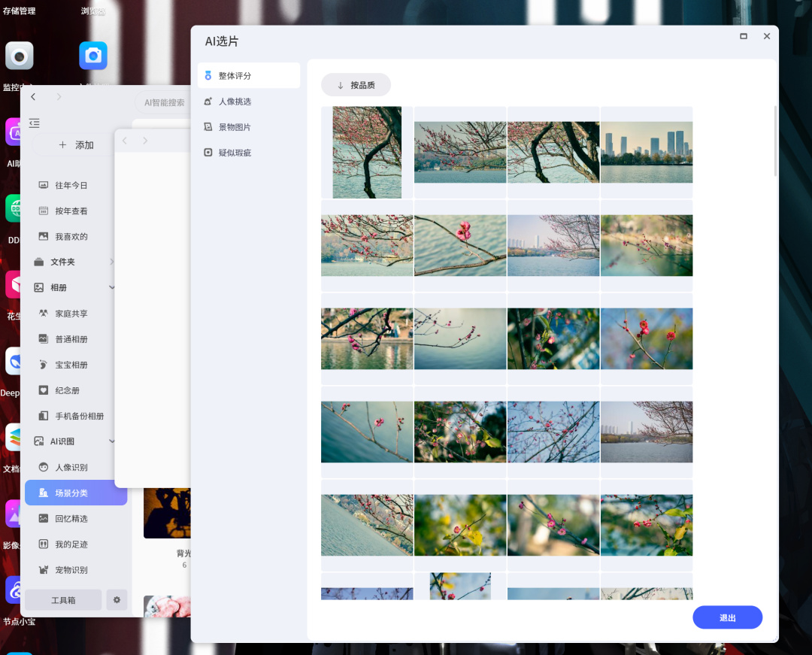
Task: Open the 疑似瑕疵 tab
Action: 249,153
